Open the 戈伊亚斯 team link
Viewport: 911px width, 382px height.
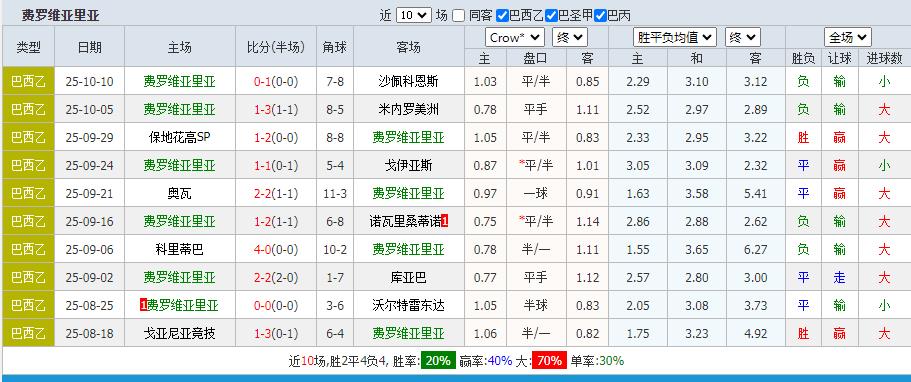click(x=408, y=165)
